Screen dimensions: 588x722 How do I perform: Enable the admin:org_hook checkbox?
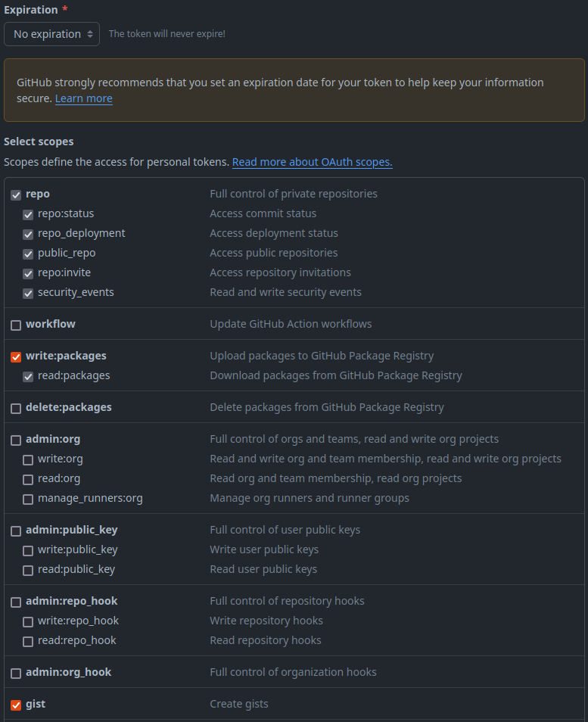16,674
